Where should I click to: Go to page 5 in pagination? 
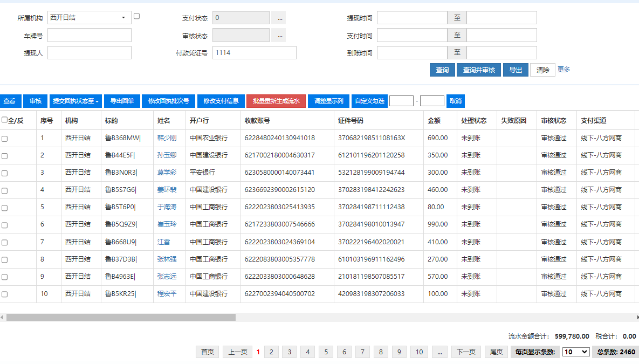pyautogui.click(x=326, y=352)
